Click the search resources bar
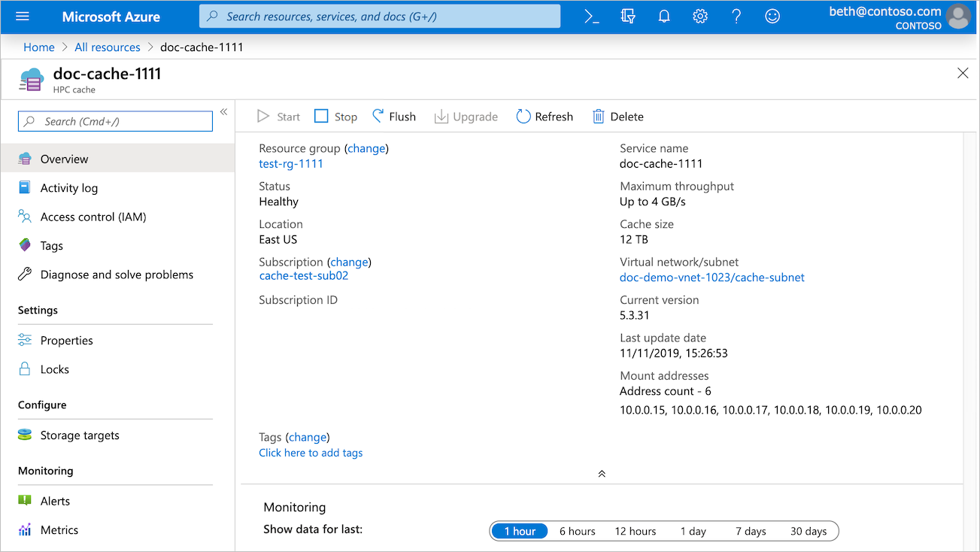The height and width of the screenshot is (552, 980). [379, 16]
